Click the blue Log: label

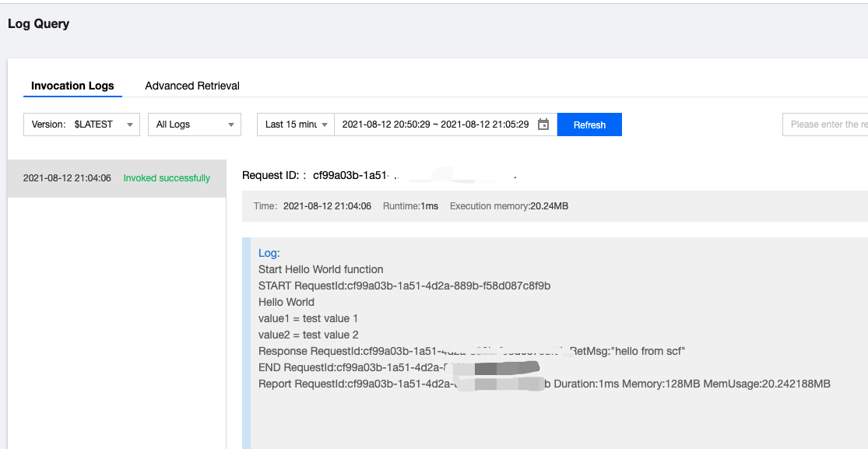269,253
